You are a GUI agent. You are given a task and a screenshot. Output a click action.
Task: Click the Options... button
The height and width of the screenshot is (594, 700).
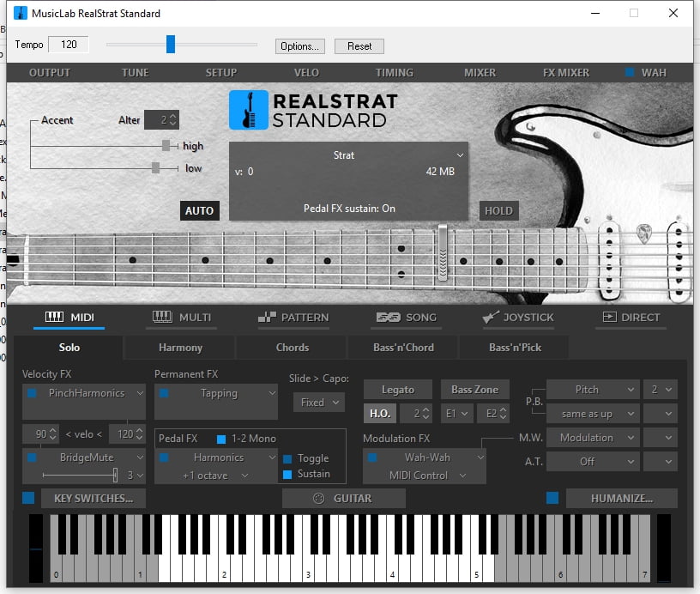[300, 46]
